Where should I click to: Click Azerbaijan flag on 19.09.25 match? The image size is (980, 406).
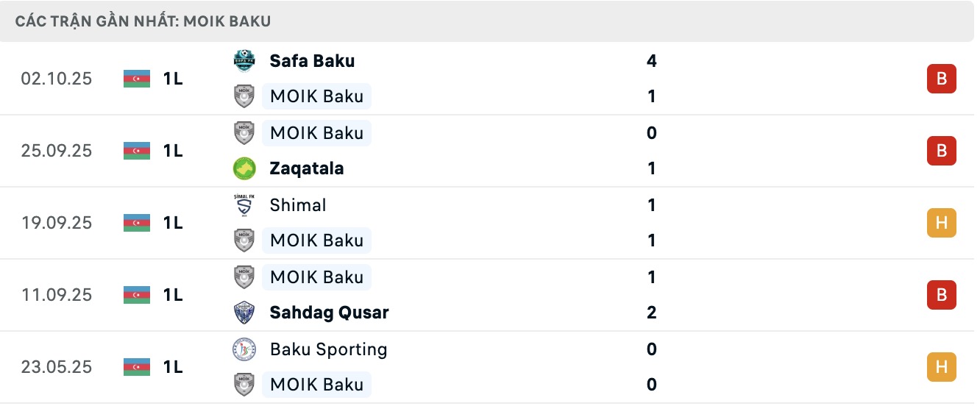tap(137, 223)
